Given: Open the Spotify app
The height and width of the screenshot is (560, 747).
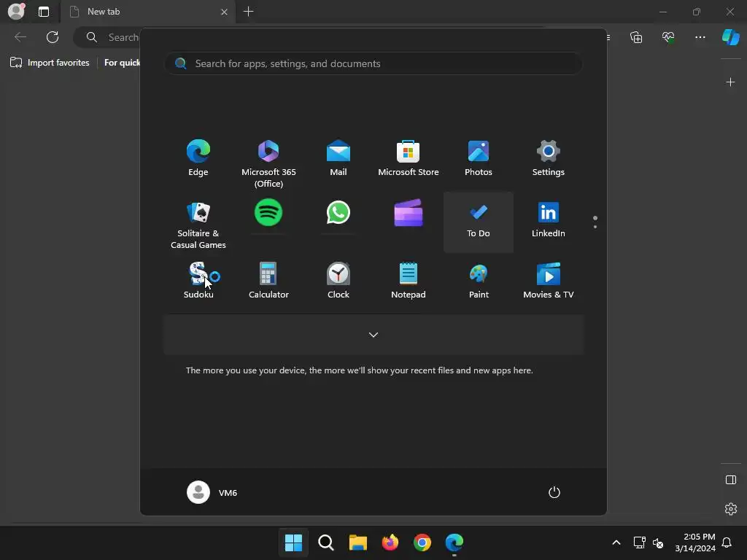Looking at the screenshot, I should point(268,212).
